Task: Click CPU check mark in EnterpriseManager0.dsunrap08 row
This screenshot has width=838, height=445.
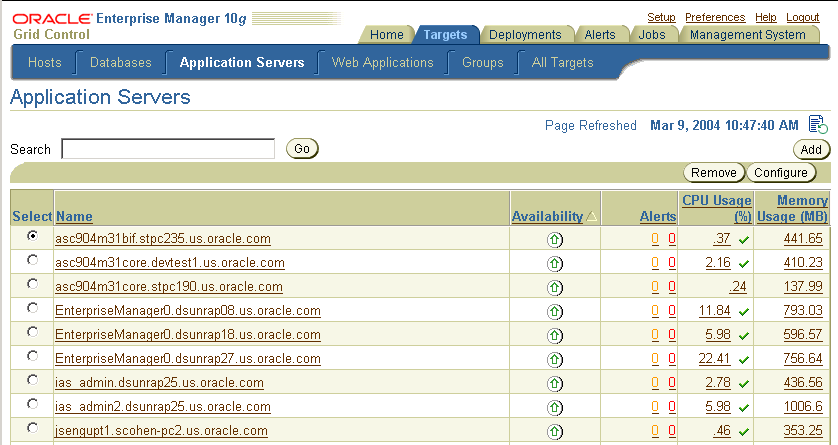Action: pyautogui.click(x=743, y=312)
